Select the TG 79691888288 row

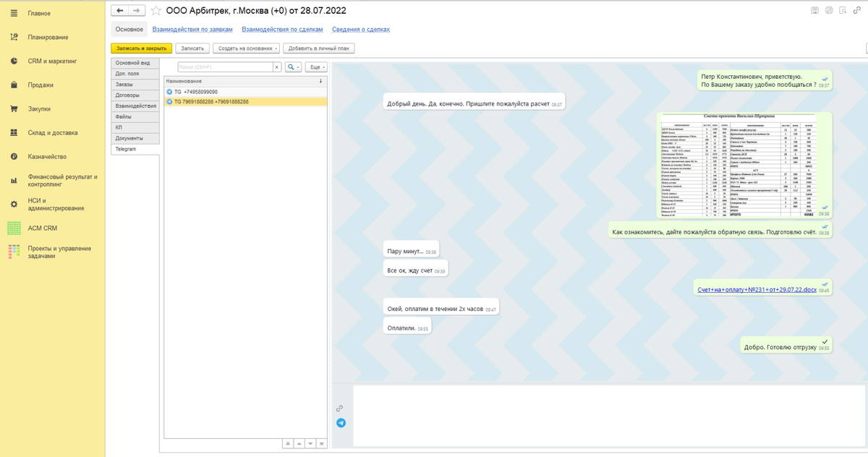point(246,102)
